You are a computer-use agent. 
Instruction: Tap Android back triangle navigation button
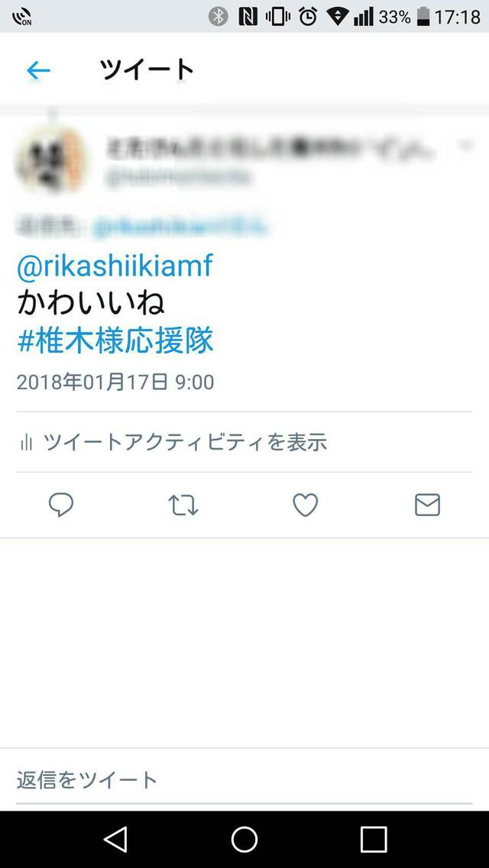point(116,839)
